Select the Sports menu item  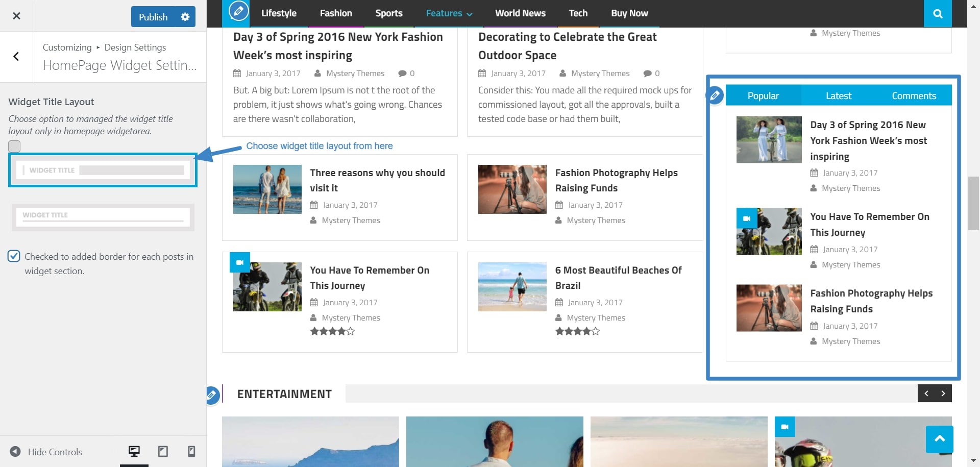click(388, 13)
